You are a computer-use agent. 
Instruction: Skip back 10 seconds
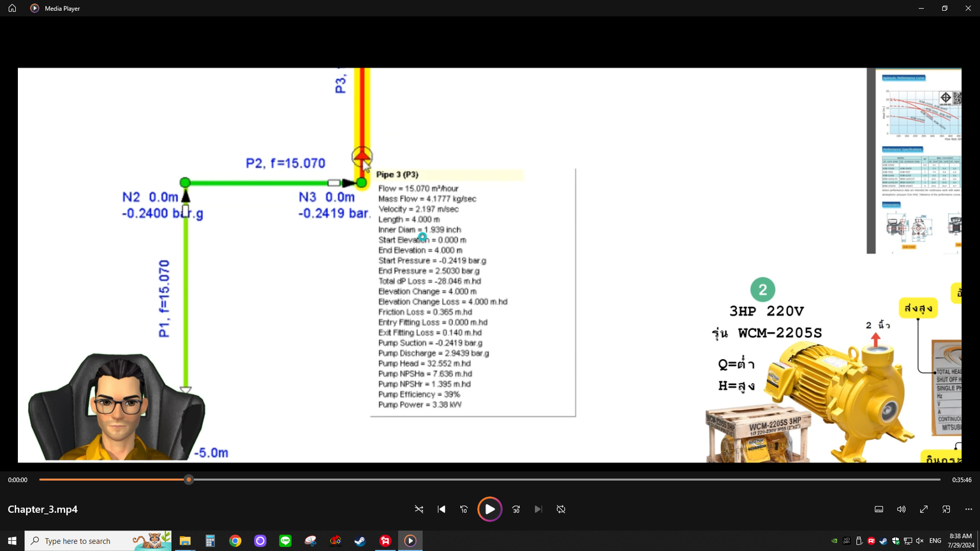pos(464,510)
